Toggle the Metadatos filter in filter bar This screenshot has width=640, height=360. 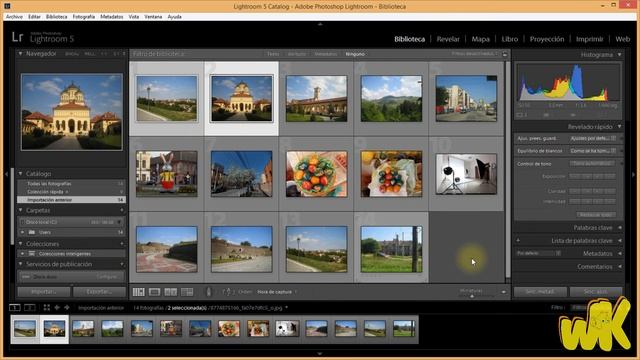326,54
